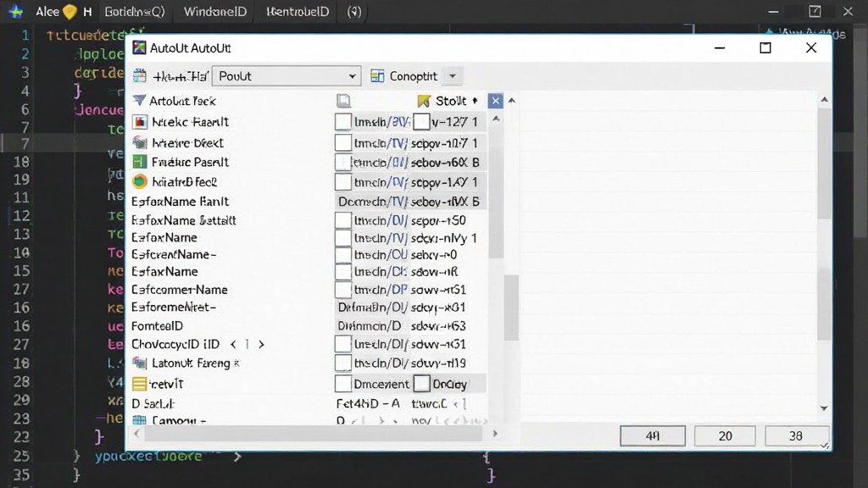
Task: Click the (9) item in the editor menu bar
Action: pyautogui.click(x=354, y=12)
